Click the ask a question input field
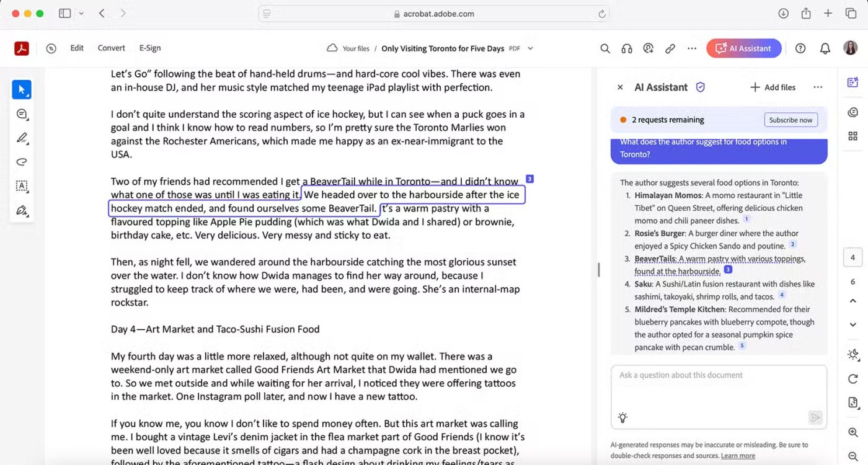This screenshot has height=465, width=868. point(718,387)
